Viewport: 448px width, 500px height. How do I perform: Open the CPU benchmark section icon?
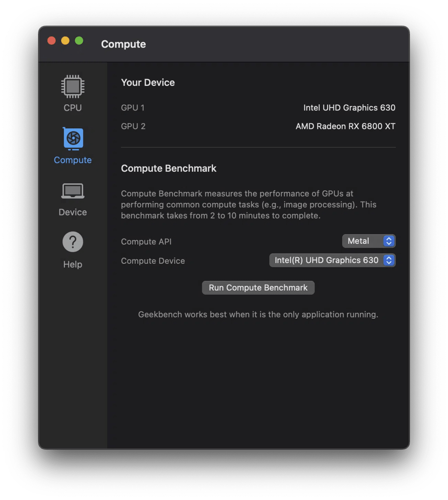tap(73, 86)
